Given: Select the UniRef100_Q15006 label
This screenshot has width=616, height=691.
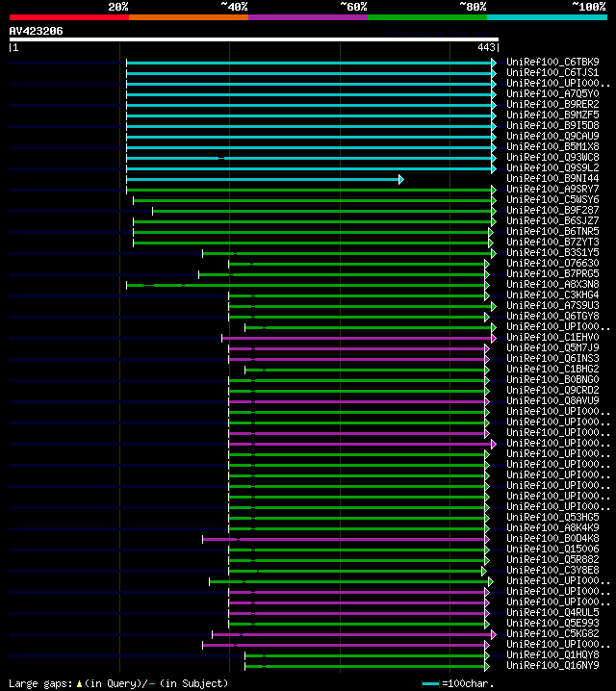Looking at the screenshot, I should click(552, 549).
